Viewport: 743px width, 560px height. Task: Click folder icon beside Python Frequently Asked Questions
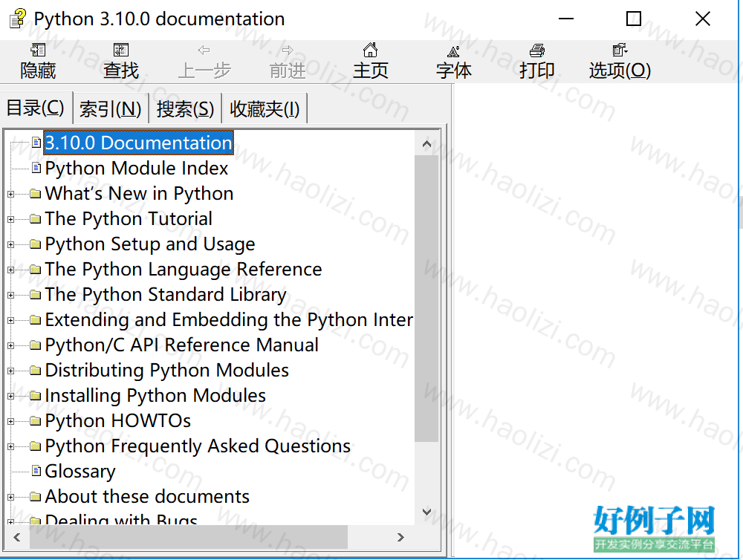tap(35, 446)
